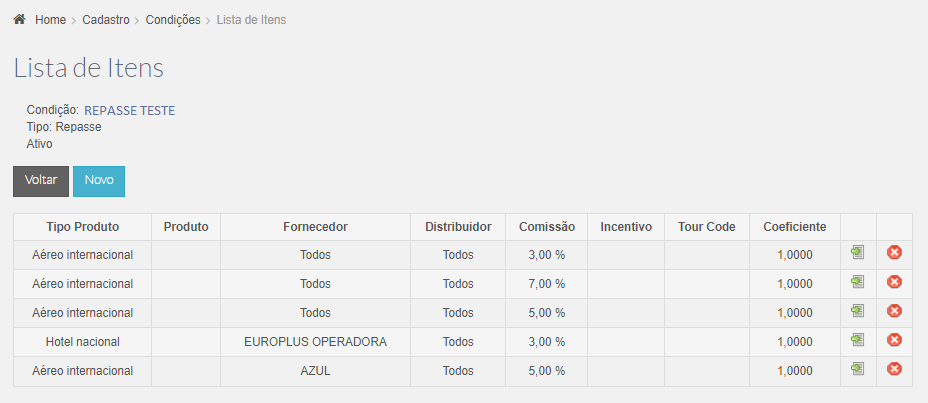
Task: Edit the 7,00 % commission row
Action: (858, 282)
